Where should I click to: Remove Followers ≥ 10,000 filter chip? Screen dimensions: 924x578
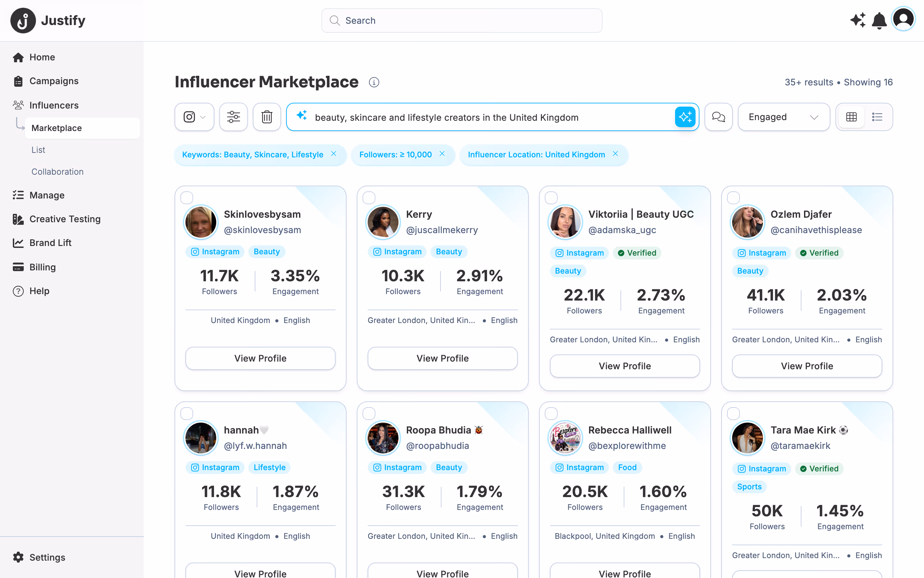pos(442,154)
